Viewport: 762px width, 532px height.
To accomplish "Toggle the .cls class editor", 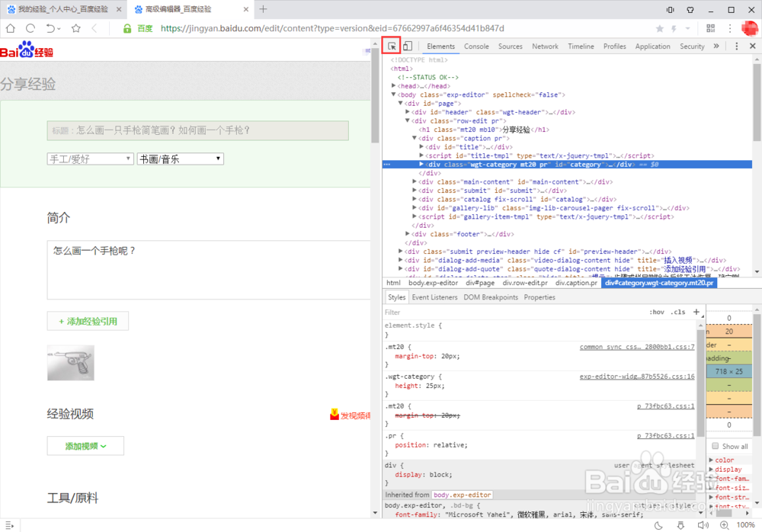I will point(678,312).
